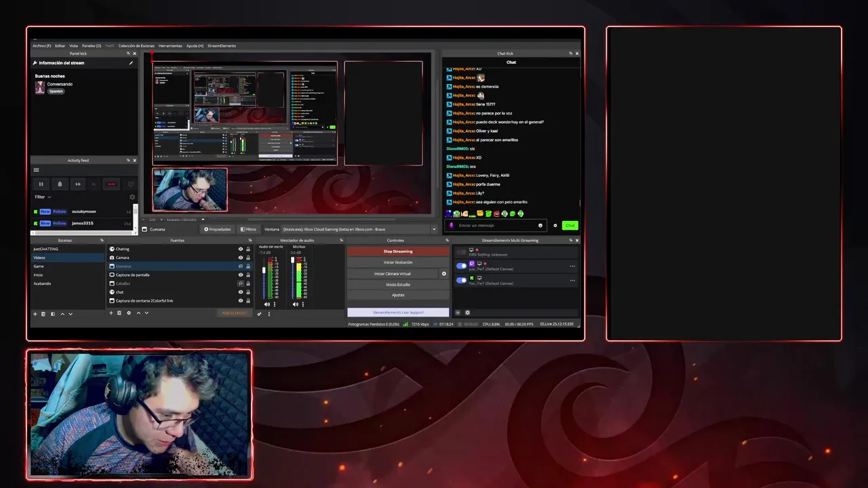This screenshot has width=868, height=488.
Task: Open the scene filters icon in the Escenas toolbar
Action: coord(53,314)
